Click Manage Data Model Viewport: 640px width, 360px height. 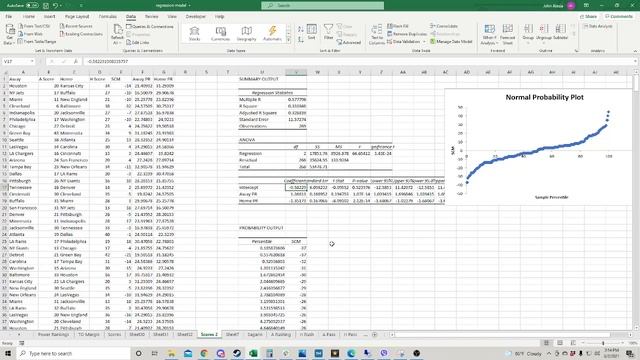click(x=451, y=42)
